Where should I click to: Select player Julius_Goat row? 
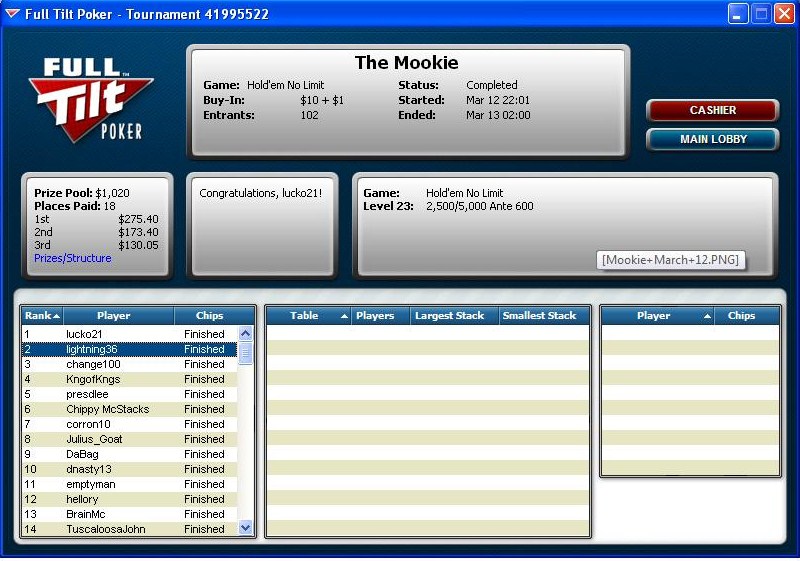[x=130, y=439]
